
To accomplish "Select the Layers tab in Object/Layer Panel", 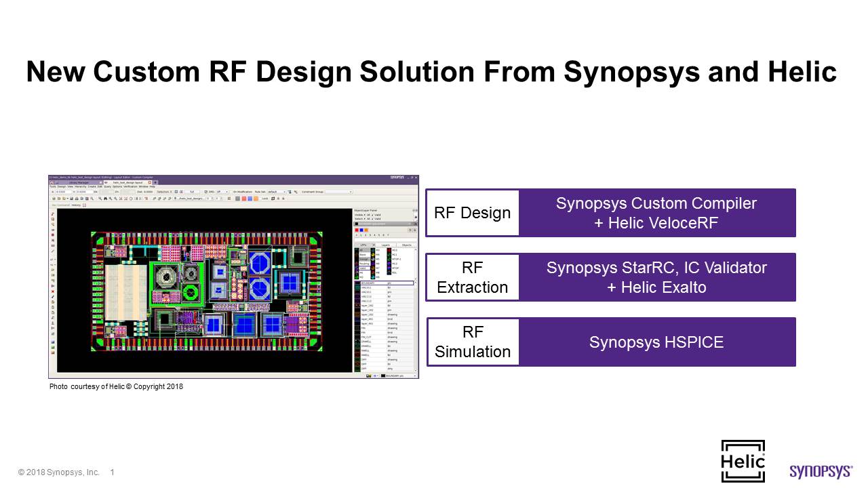I will (386, 245).
